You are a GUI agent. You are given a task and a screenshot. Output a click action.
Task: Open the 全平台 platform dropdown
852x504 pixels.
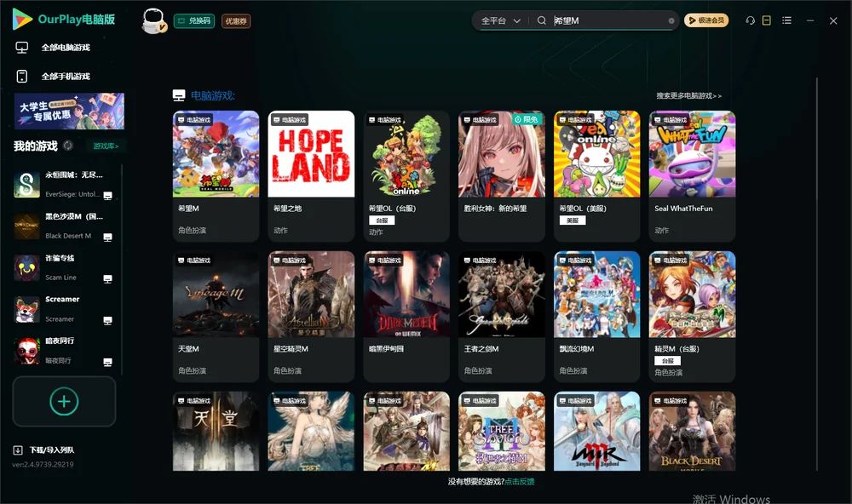500,20
